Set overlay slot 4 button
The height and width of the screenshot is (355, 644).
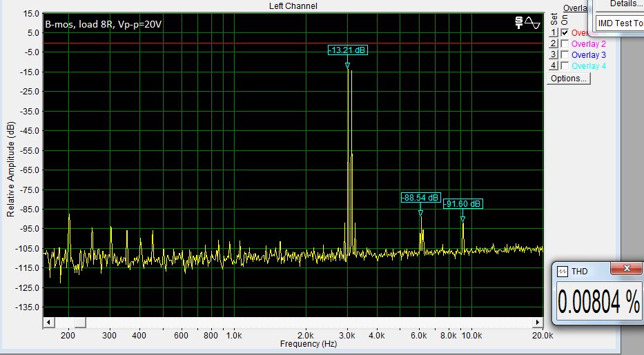coord(554,65)
